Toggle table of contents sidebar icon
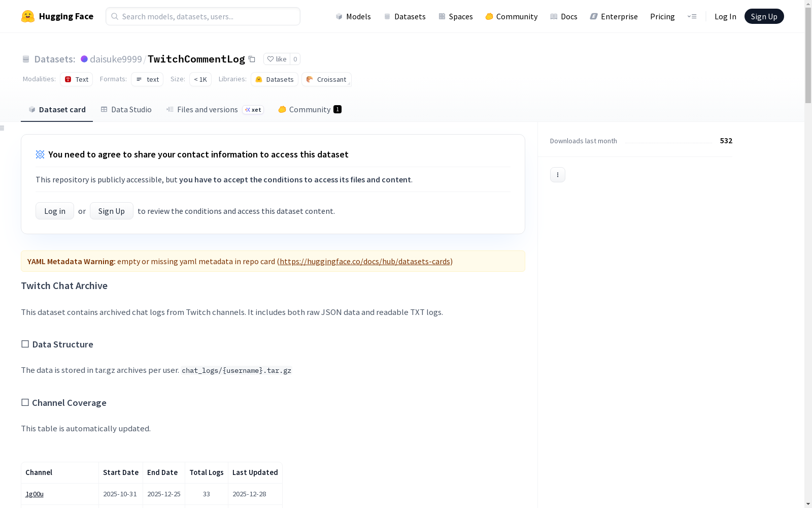 click(x=3, y=128)
